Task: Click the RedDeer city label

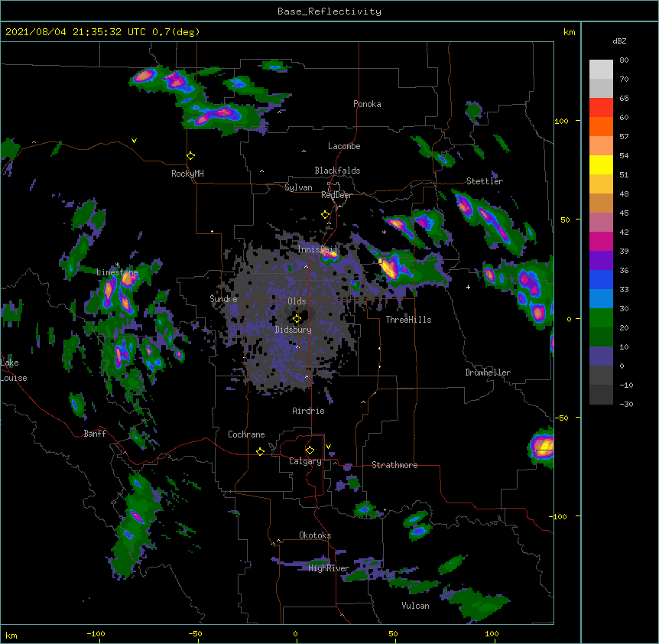Action: 336,195
